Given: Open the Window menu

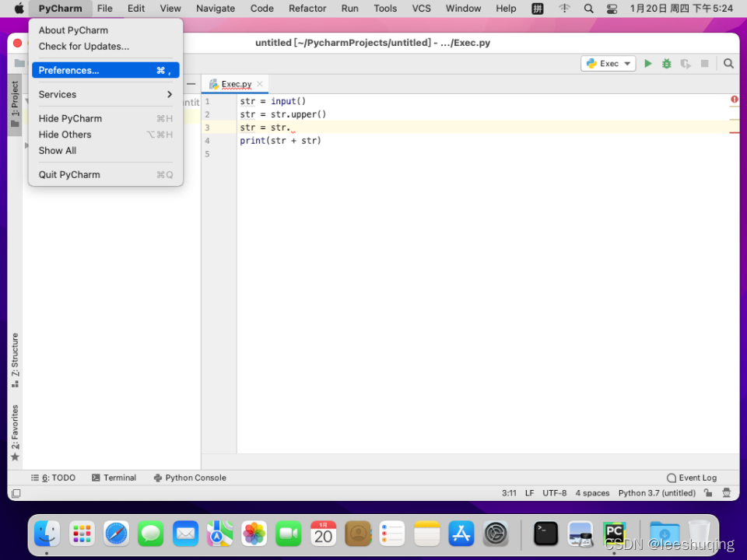Looking at the screenshot, I should click(x=463, y=8).
